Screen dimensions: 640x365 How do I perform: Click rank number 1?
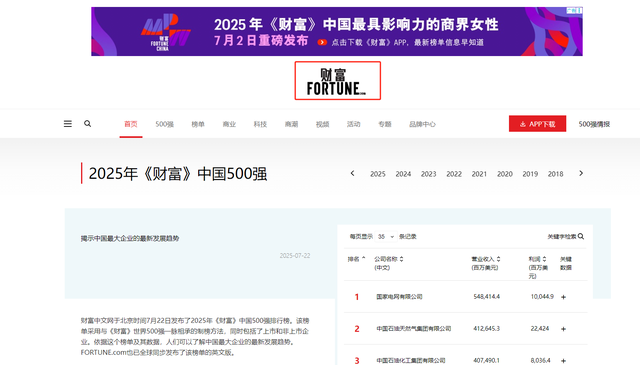pyautogui.click(x=357, y=297)
